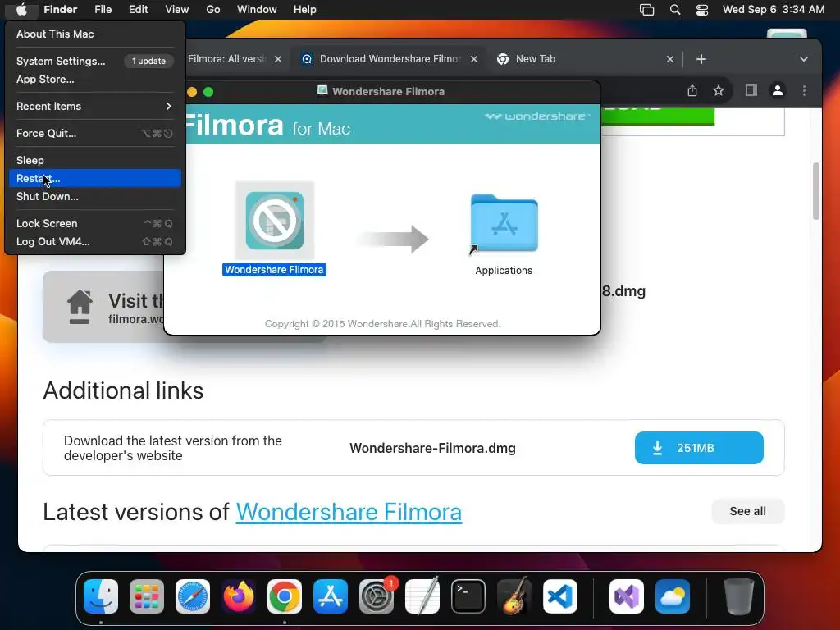This screenshot has height=630, width=840.
Task: Select App Store… in Apple menu
Action: [x=95, y=80]
